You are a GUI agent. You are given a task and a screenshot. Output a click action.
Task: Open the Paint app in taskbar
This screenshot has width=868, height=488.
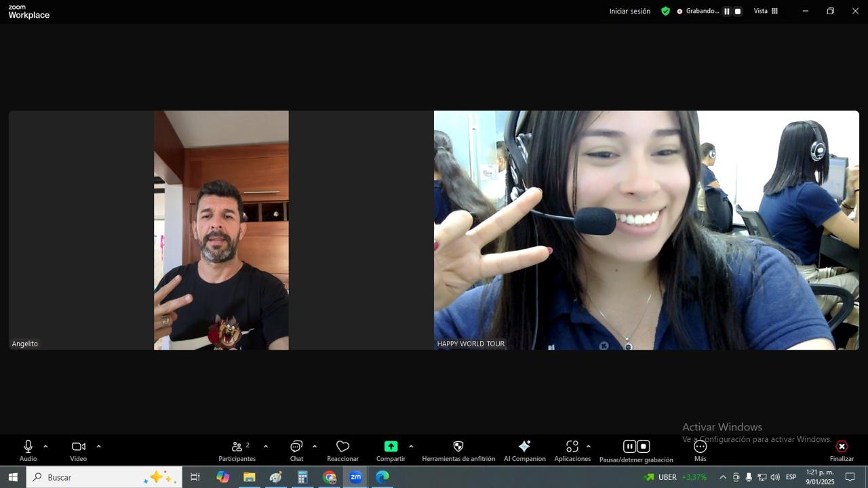point(275,477)
